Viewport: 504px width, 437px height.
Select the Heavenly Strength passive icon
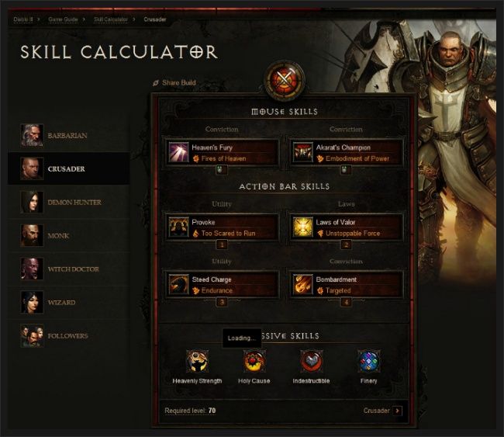click(197, 362)
